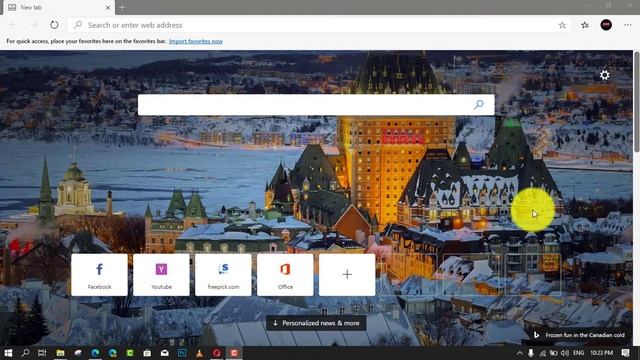Open Task View on the taskbar
The height and width of the screenshot is (360, 640).
(42, 353)
